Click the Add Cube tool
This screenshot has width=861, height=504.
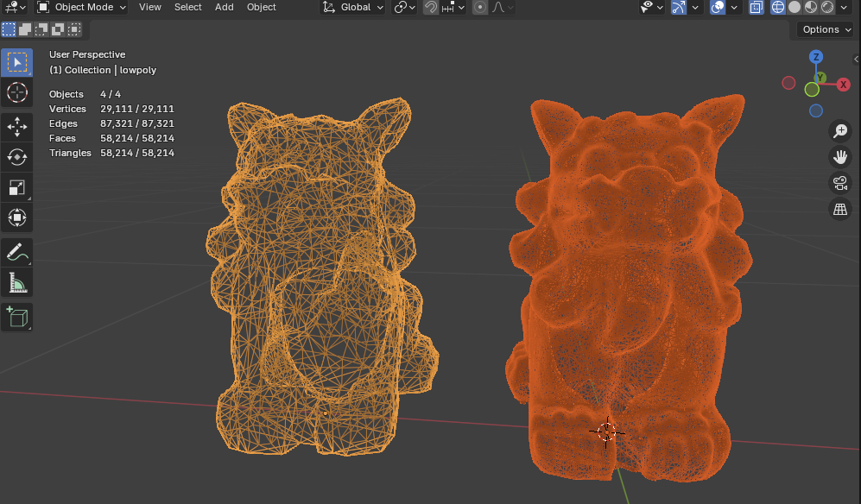17,318
